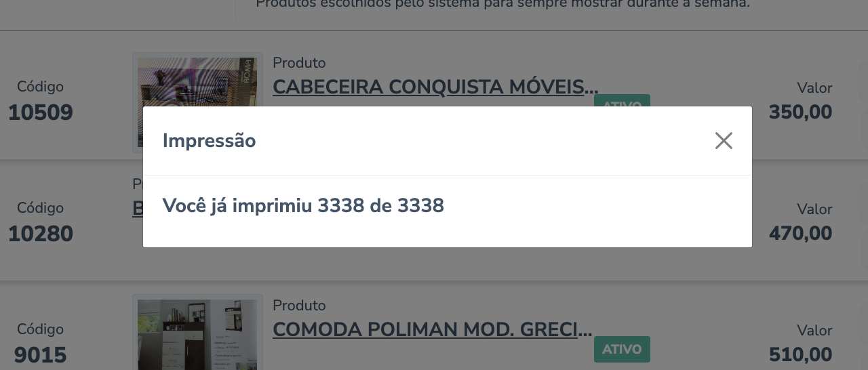Select product code 10509

pyautogui.click(x=41, y=112)
